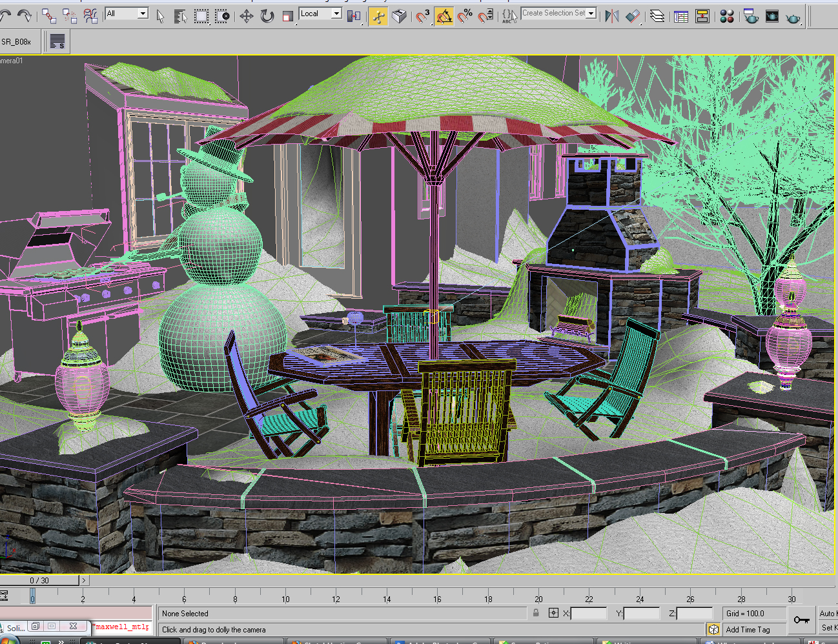Toggle the Selection Lock padlock
Screen dimensions: 838x644
tap(536, 613)
